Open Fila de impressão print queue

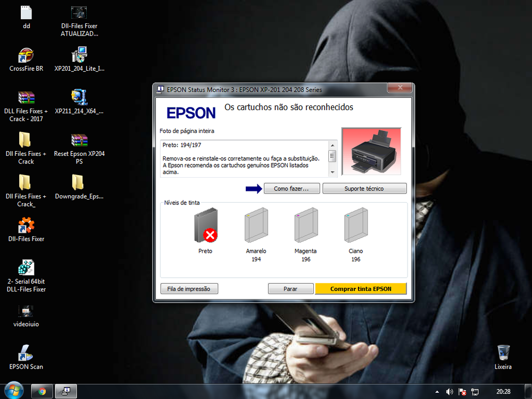coord(189,289)
